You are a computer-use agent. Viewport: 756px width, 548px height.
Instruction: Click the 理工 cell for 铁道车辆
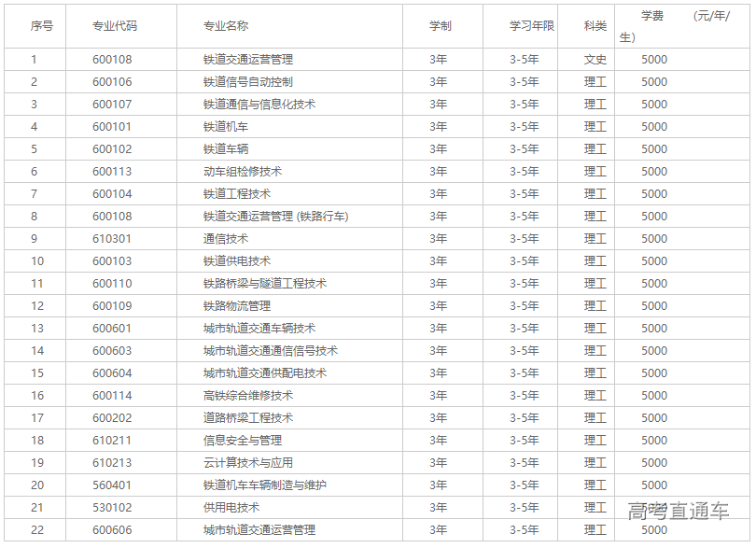[x=595, y=148]
